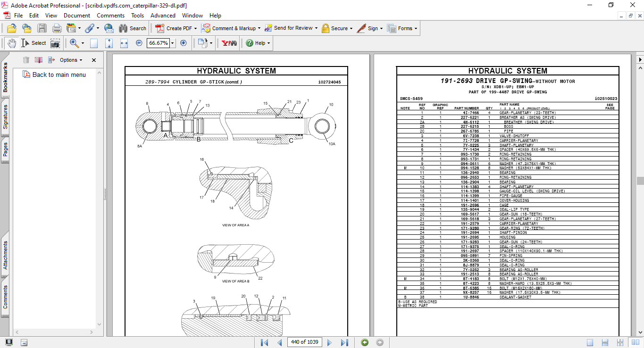Open the 'Back to main menu' bookmark
This screenshot has width=644, height=348.
point(59,75)
